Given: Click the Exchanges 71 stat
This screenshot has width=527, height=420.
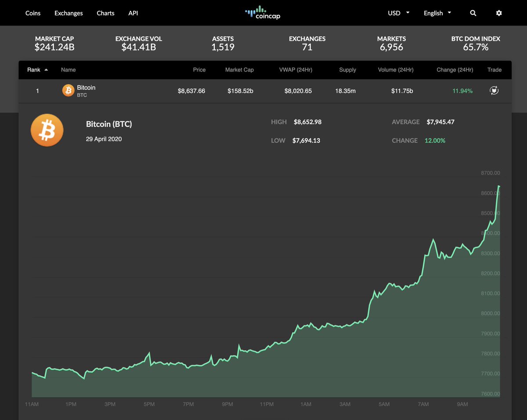Looking at the screenshot, I should pos(307,43).
